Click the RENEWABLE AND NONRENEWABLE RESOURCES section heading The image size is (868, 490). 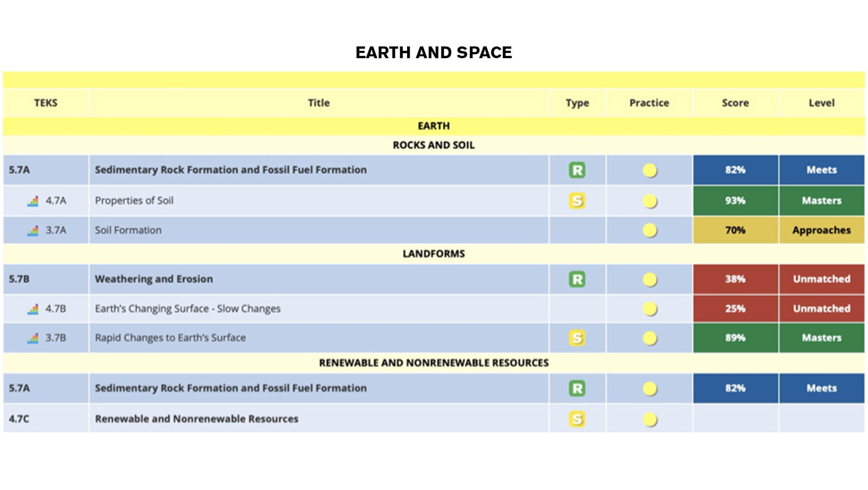(x=434, y=363)
